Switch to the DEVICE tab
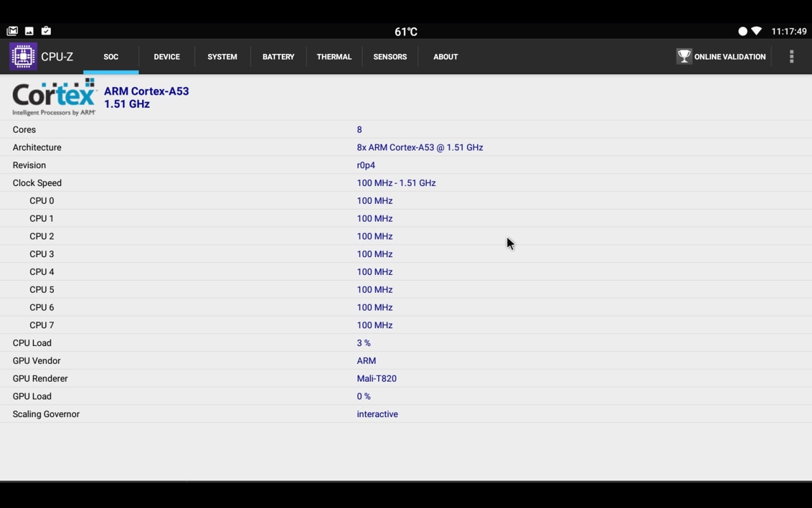Viewport: 812px width, 508px height. (x=167, y=57)
